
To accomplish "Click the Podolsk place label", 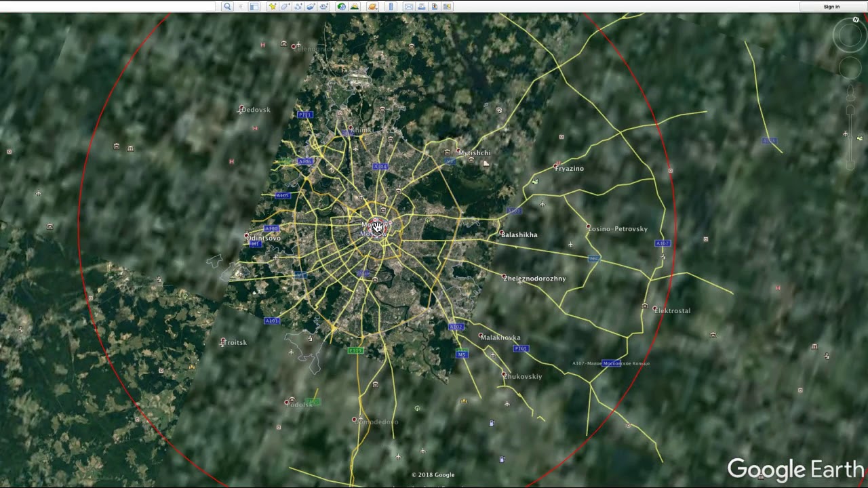I will point(298,404).
